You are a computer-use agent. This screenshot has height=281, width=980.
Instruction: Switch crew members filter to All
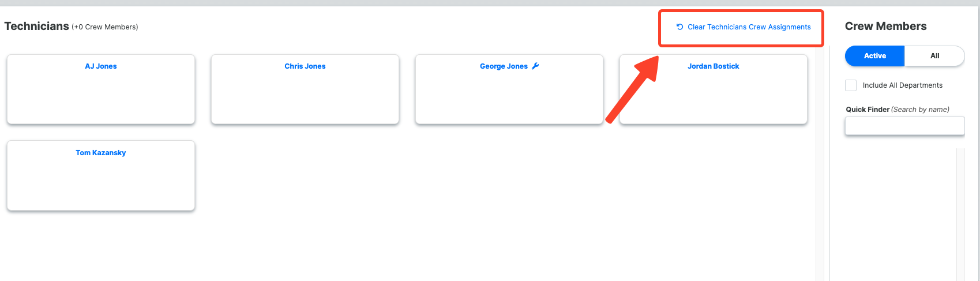[934, 56]
